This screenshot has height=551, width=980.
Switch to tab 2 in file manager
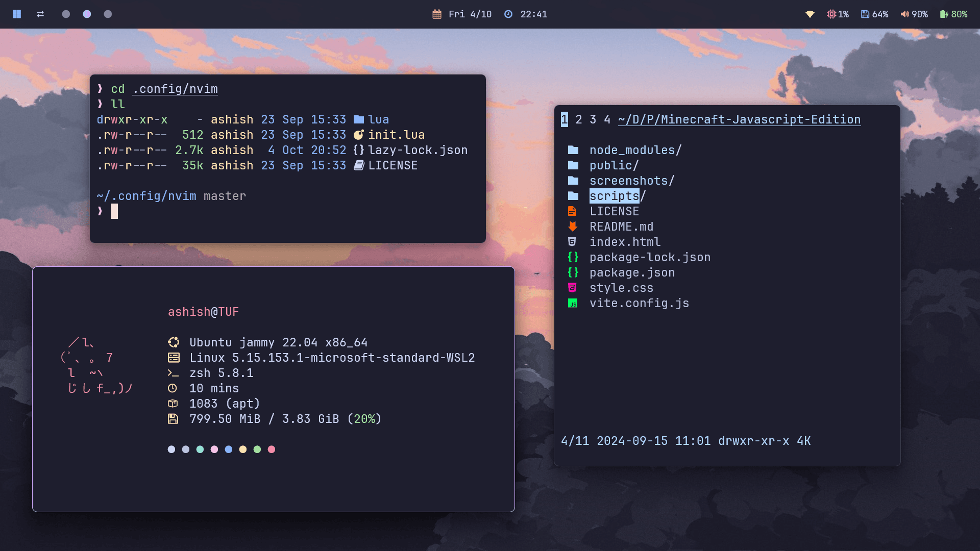[578, 119]
